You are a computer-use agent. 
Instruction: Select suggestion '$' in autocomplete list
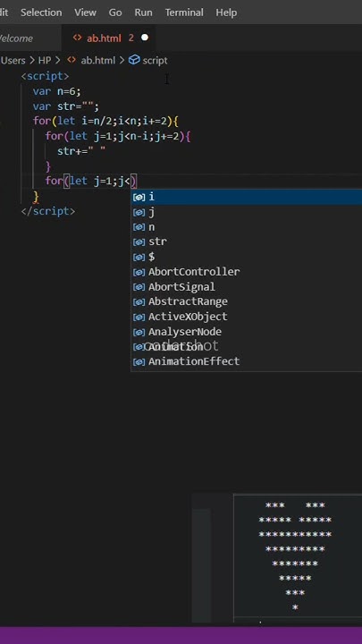(247, 257)
